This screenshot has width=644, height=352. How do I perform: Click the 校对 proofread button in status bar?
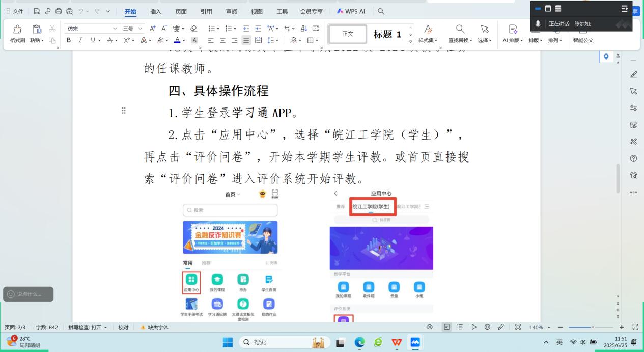pos(123,327)
